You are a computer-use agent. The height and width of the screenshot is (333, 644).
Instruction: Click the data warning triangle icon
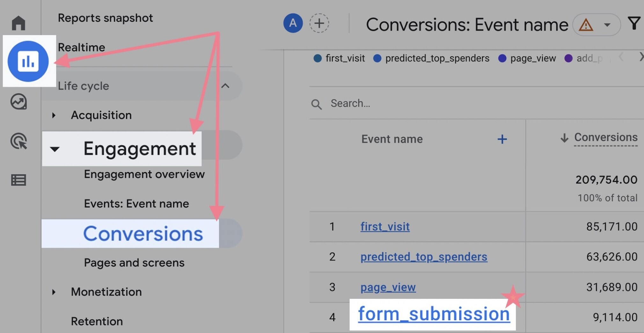(x=586, y=25)
